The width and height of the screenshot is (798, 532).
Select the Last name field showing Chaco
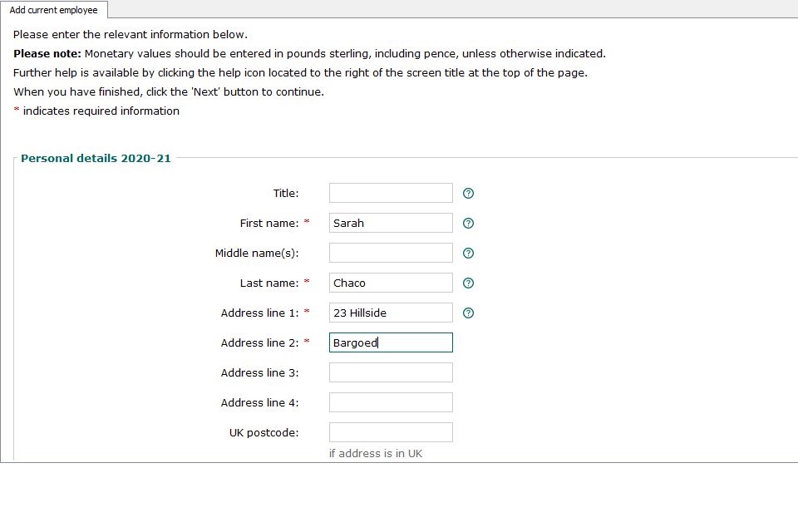coord(391,283)
